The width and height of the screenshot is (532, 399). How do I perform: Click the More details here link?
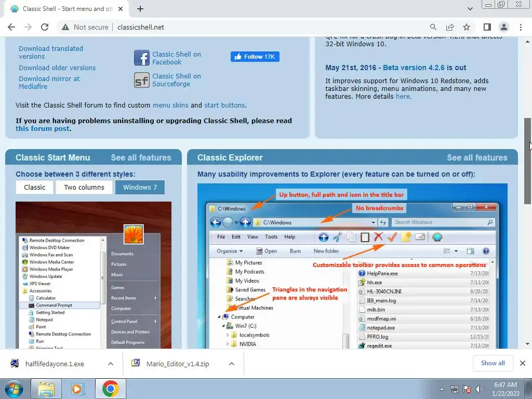coord(403,96)
